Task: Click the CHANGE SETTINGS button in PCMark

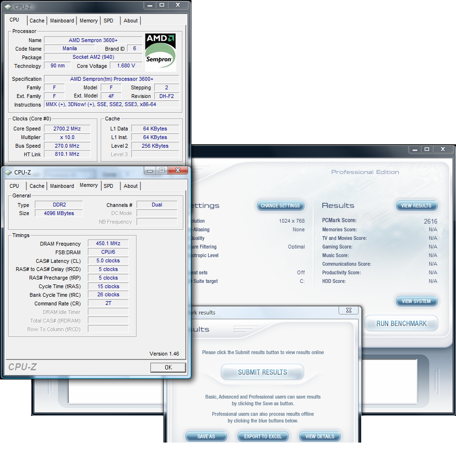Action: (280, 206)
